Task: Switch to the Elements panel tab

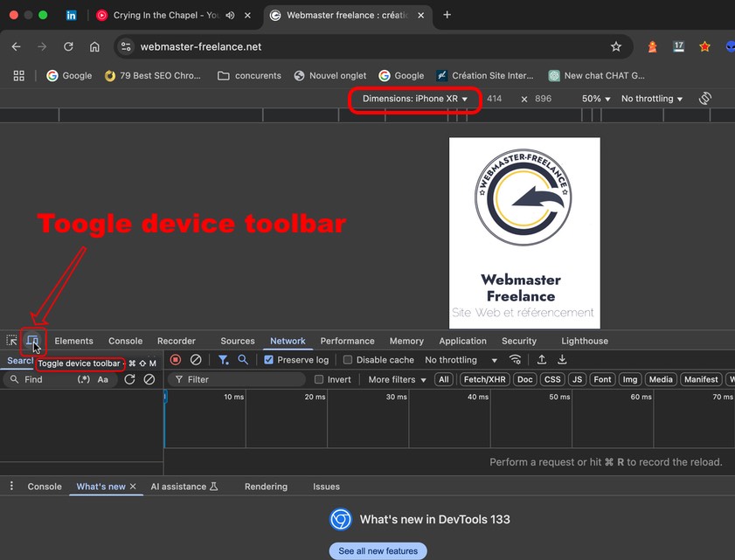Action: click(x=73, y=341)
